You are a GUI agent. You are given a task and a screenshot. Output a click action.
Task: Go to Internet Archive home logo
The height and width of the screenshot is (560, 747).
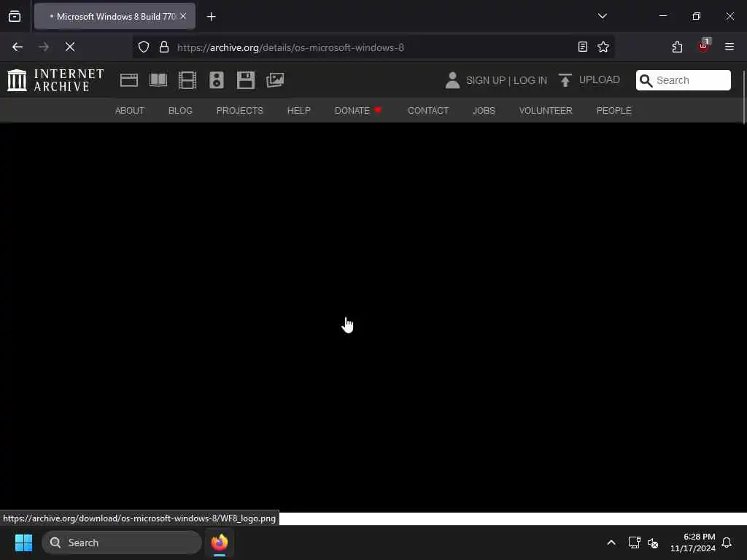[55, 80]
